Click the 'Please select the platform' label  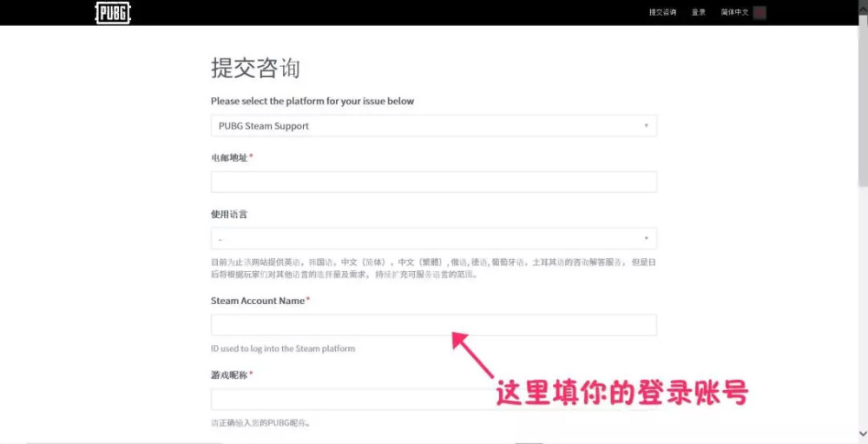(x=312, y=102)
